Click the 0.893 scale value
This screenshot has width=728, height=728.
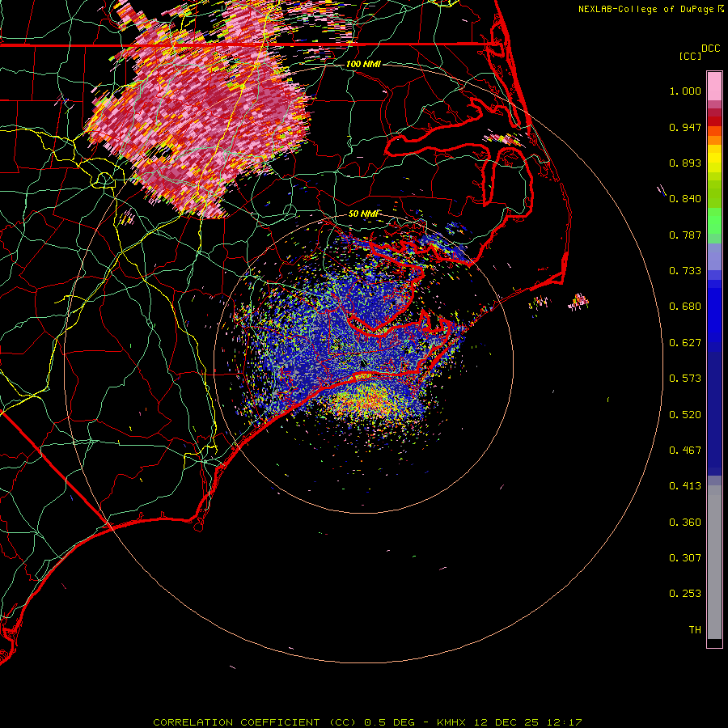point(685,163)
